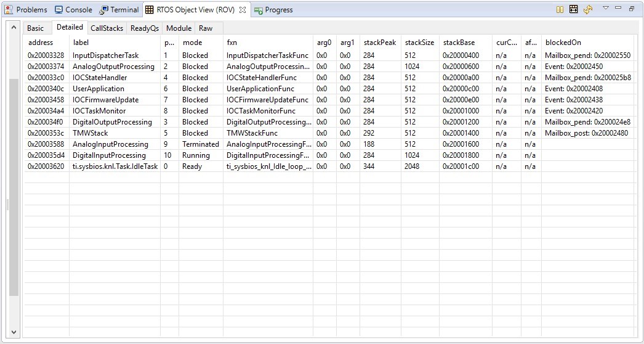The width and height of the screenshot is (644, 344).
Task: Select the IOCTaskMonitor label cell
Action: coord(115,111)
